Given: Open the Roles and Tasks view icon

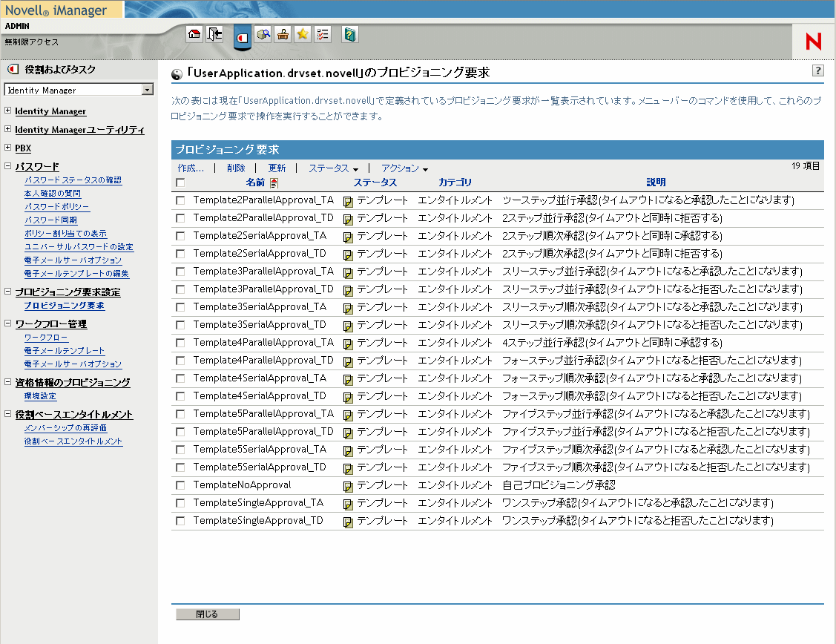Looking at the screenshot, I should (x=242, y=37).
